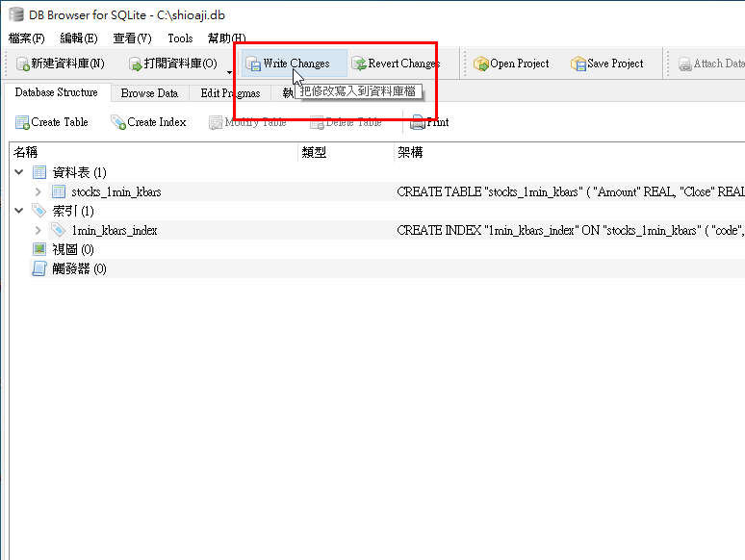This screenshot has width=745, height=560.
Task: Click the 觸發器 scroll icon
Action: click(39, 268)
